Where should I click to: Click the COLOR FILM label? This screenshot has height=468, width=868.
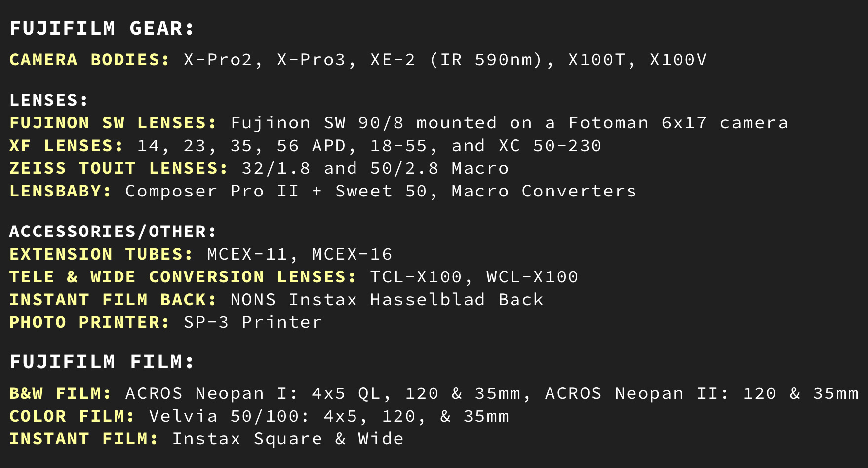(72, 416)
